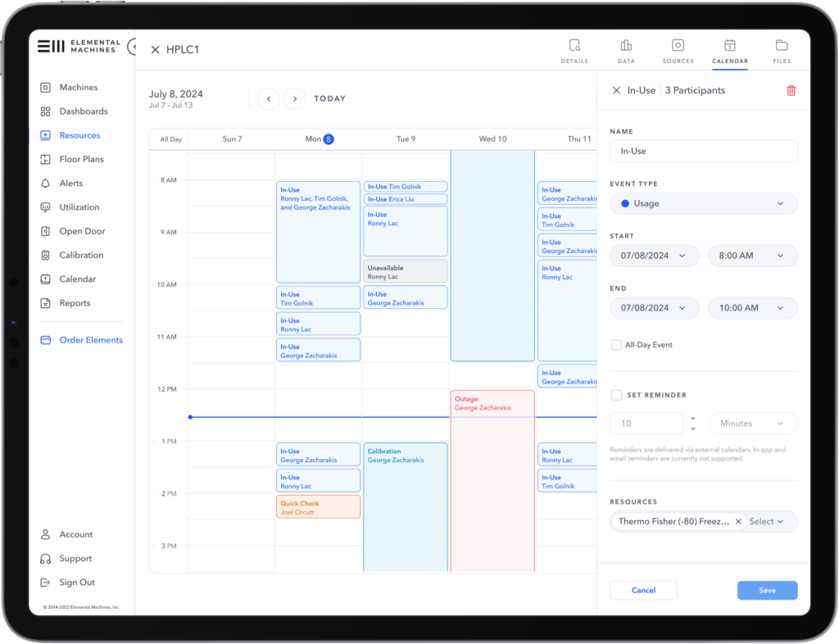839x644 pixels.
Task: Go to next week arrow
Action: pyautogui.click(x=295, y=99)
